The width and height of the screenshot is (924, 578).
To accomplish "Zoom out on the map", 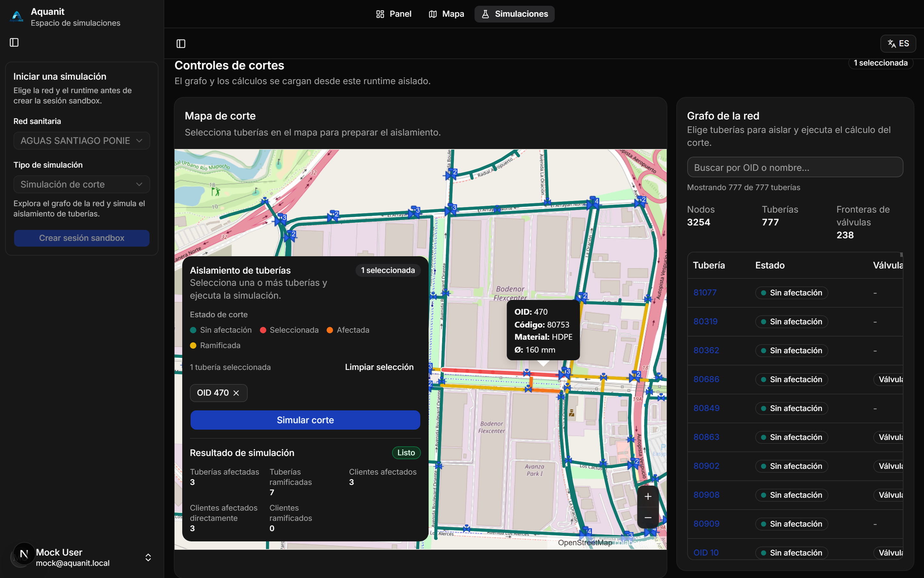I will pyautogui.click(x=648, y=518).
